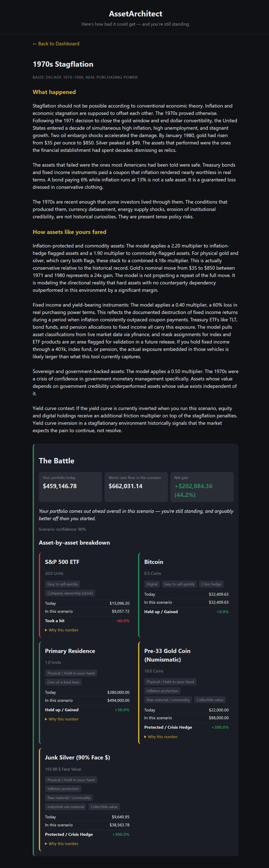This screenshot has width=269, height=868.
Task: Click the Bitcoin Digital tag
Action: click(x=152, y=584)
